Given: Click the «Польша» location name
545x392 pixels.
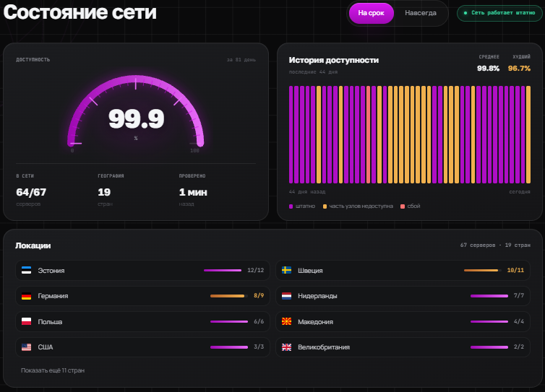Looking at the screenshot, I should (x=50, y=322).
